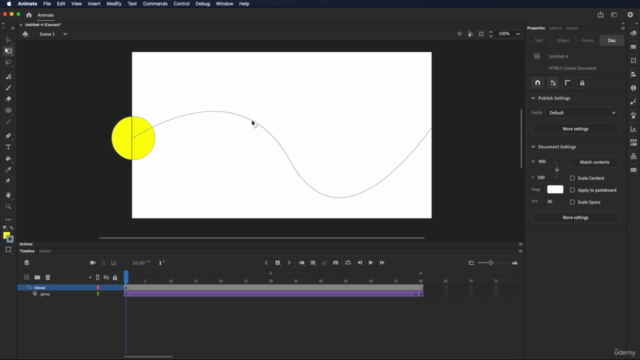This screenshot has height=360, width=640.
Task: Click the Edit Multiple Frames icon
Action: (313, 263)
